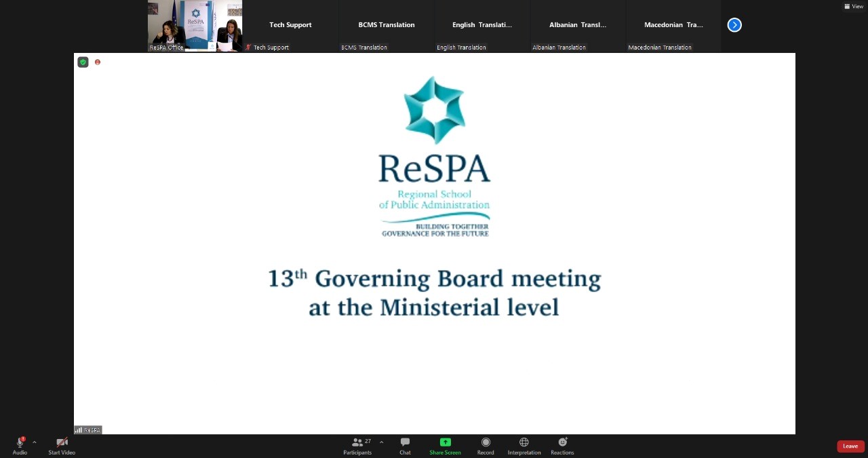868x458 pixels.
Task: Expand the caret beside Participants
Action: coord(381,442)
